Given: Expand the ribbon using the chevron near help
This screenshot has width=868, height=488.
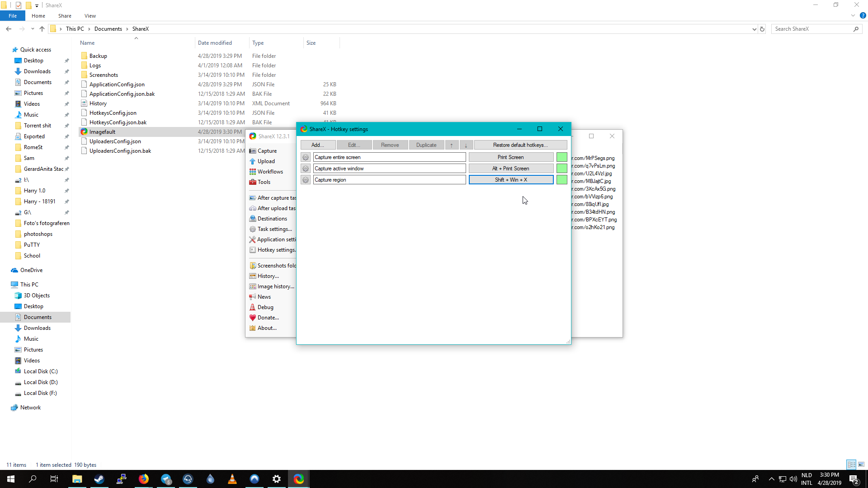Looking at the screenshot, I should pyautogui.click(x=853, y=15).
